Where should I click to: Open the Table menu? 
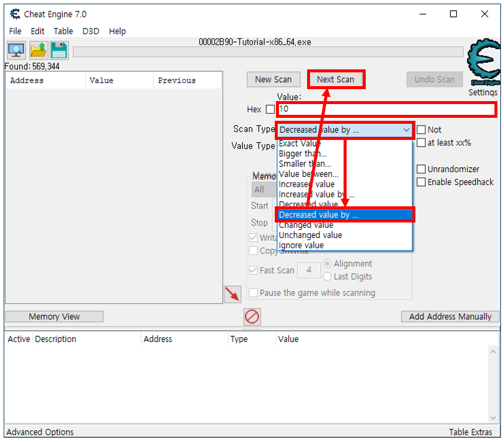(x=63, y=31)
